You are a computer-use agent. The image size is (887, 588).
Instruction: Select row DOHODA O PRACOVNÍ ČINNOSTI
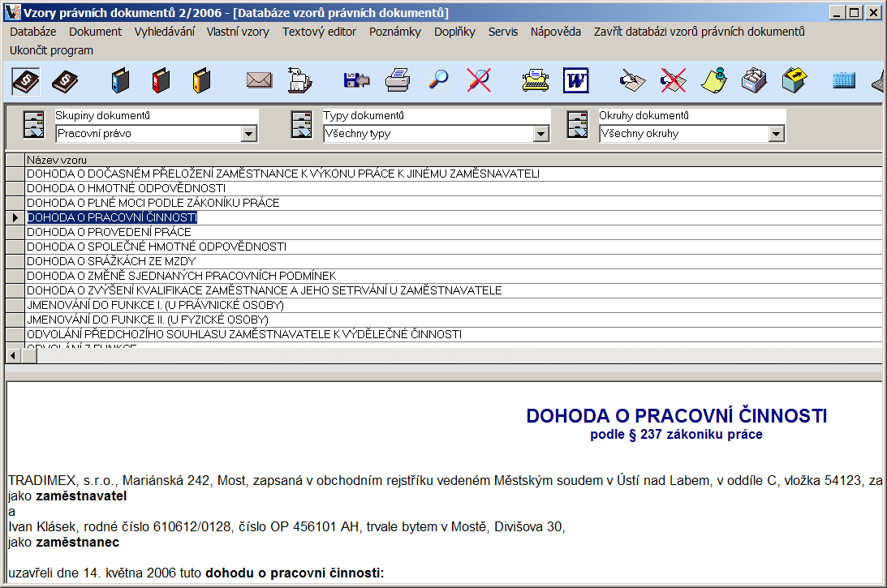tap(453, 217)
